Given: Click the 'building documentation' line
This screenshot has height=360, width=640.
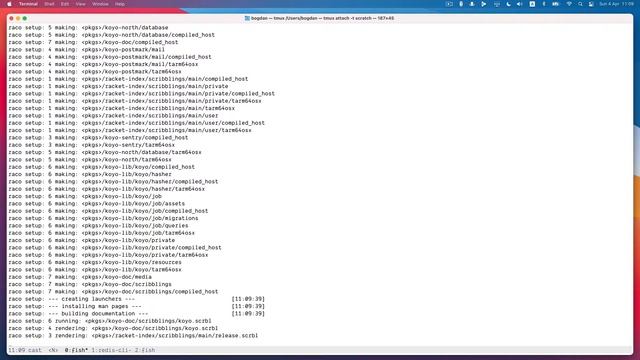Looking at the screenshot, I should tap(136, 314).
